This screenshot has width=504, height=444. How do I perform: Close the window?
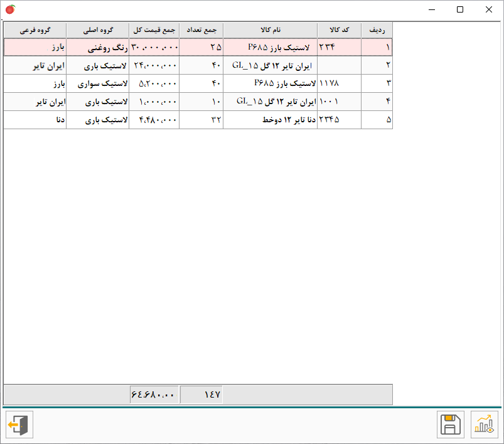[x=488, y=9]
